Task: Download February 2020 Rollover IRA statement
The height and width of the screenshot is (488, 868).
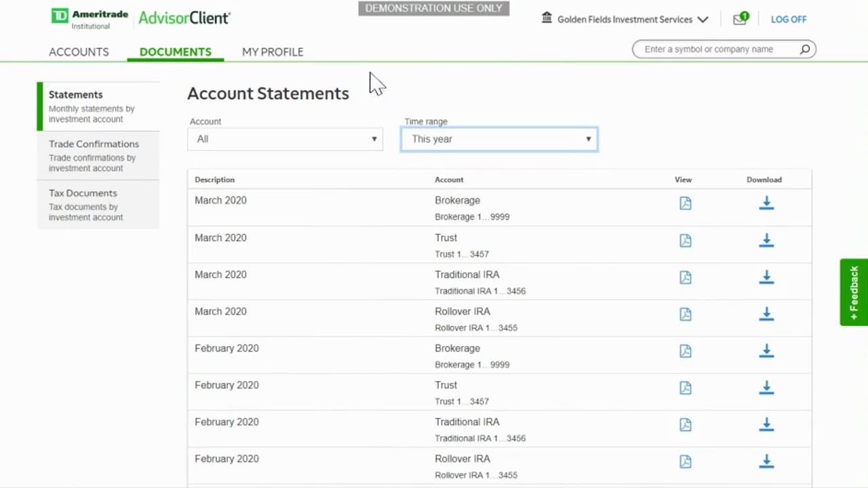Action: click(x=766, y=462)
